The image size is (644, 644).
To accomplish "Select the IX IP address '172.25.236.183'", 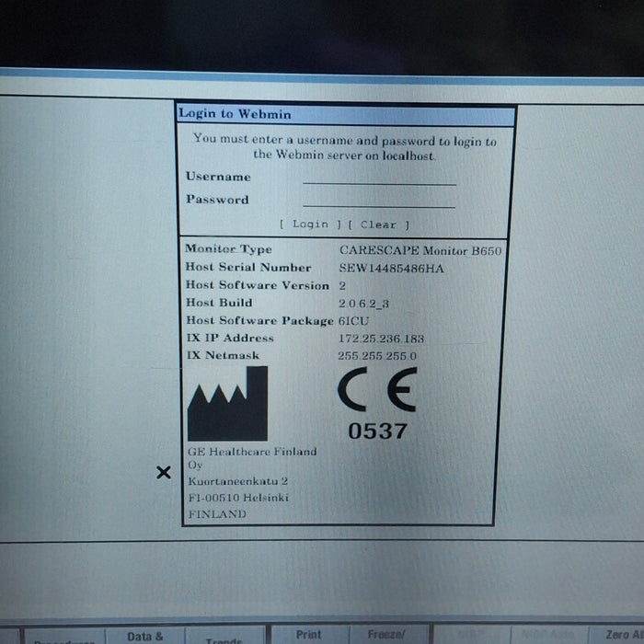I will [x=381, y=339].
